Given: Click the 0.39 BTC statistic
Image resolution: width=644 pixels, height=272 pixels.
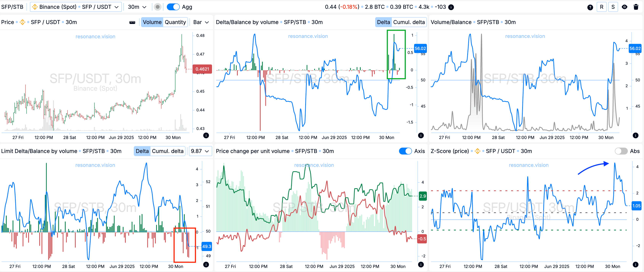Looking at the screenshot, I should pos(401,7).
